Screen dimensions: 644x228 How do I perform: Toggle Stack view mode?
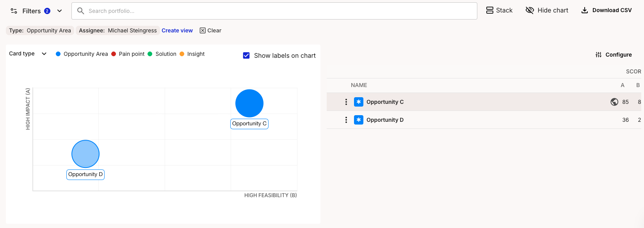pyautogui.click(x=499, y=11)
